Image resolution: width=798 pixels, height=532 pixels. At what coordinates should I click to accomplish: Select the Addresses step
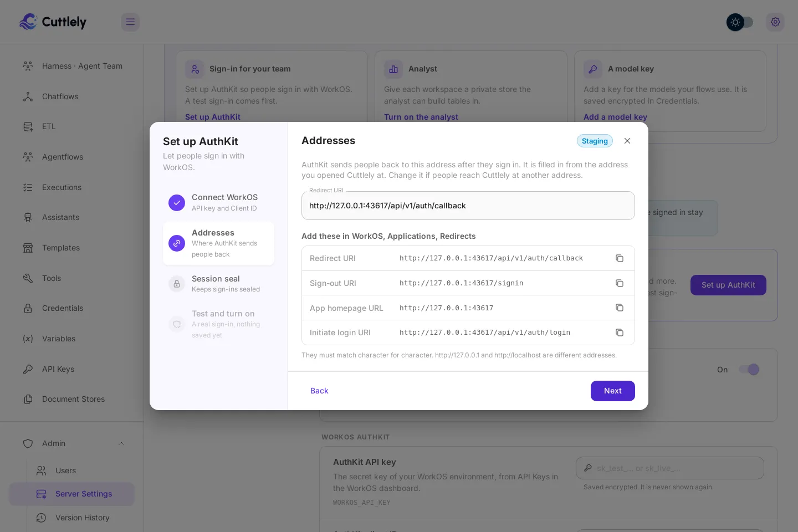(x=218, y=243)
